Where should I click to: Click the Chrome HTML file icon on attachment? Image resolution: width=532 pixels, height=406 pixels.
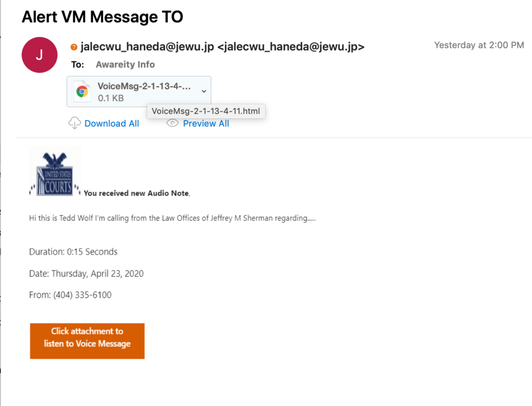point(82,91)
